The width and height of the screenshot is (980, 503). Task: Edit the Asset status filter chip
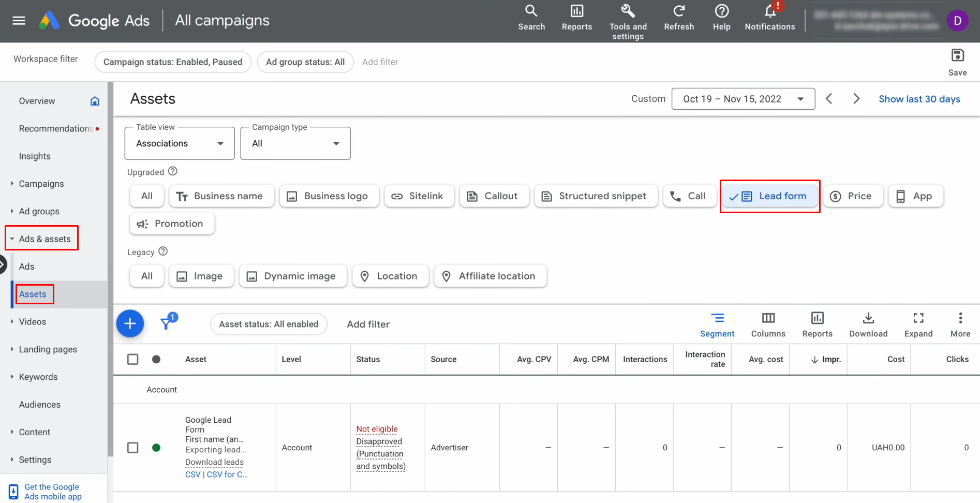(269, 324)
